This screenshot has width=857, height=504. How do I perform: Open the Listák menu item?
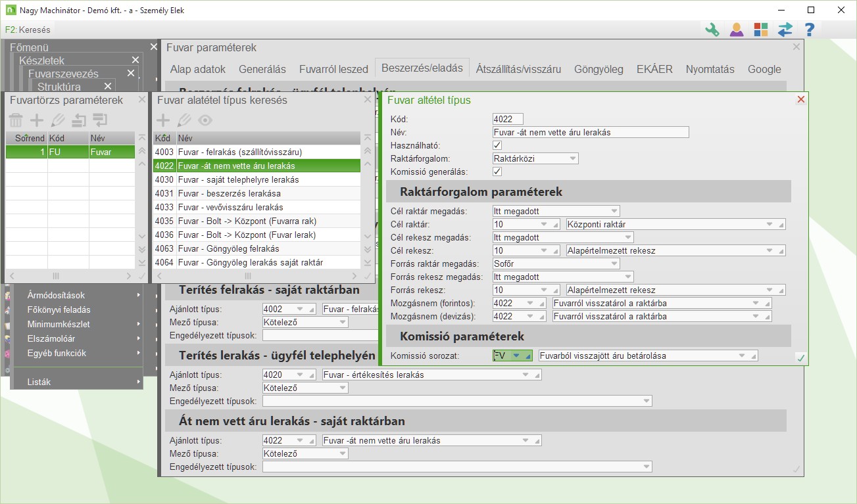39,382
